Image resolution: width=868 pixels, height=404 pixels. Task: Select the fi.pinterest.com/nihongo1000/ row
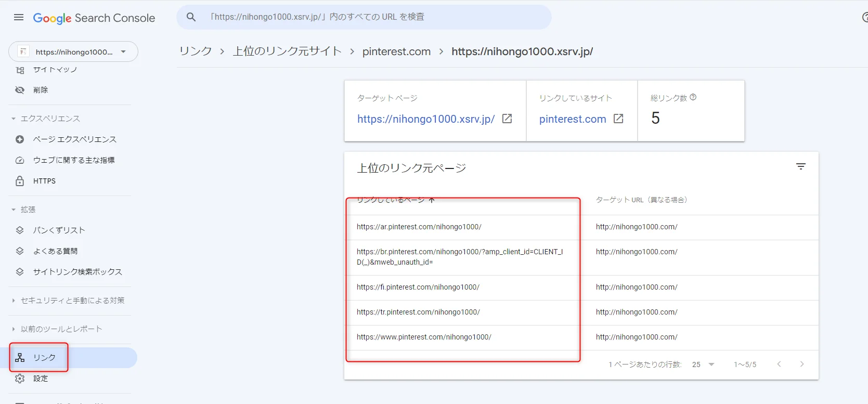[581, 288]
